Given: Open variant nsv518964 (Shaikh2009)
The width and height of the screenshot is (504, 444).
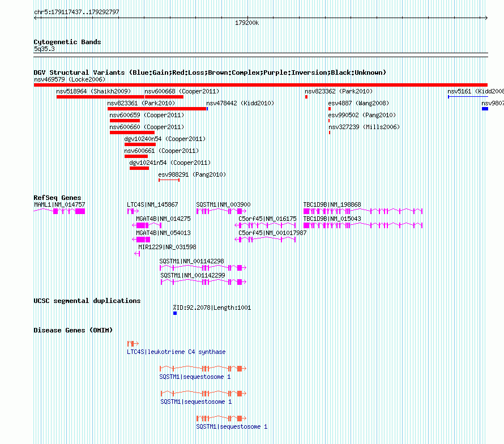Looking at the screenshot, I should coord(93,91).
